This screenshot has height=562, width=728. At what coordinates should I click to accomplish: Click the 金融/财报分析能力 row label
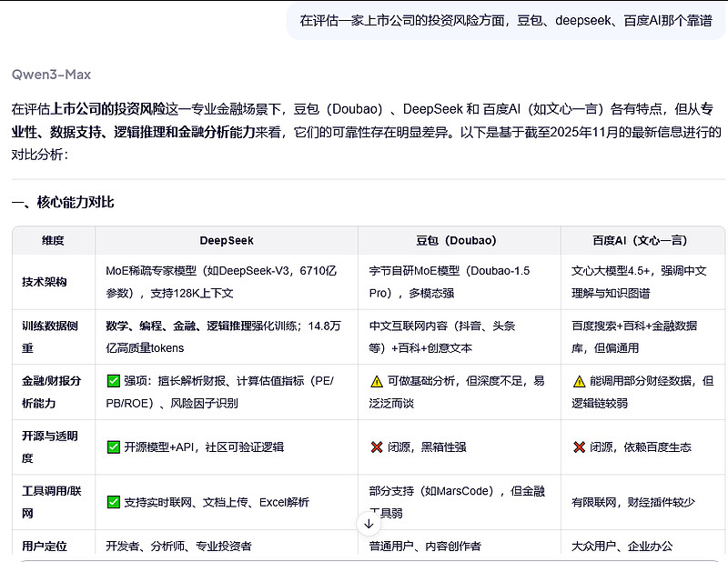point(51,392)
